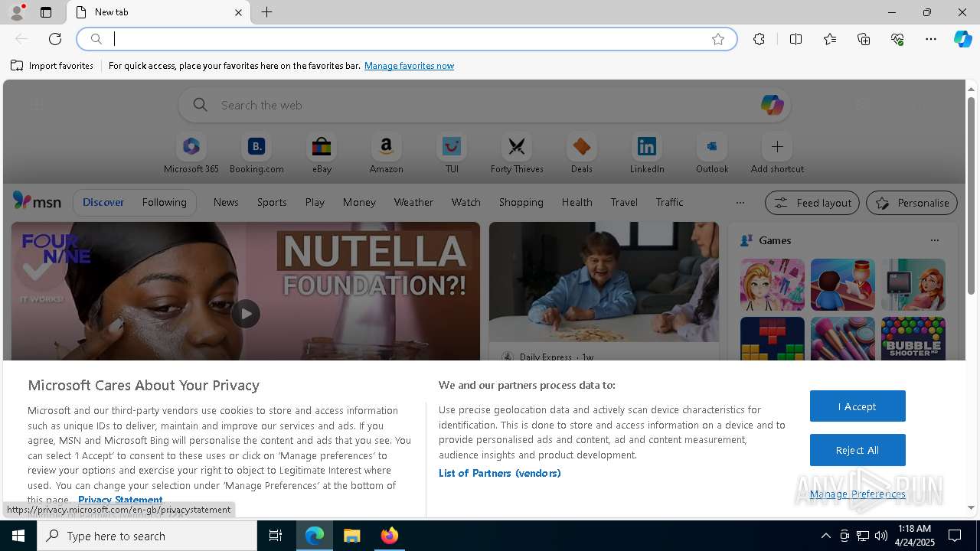This screenshot has height=551, width=980.
Task: Open Microsoft 365 shortcut
Action: (x=191, y=154)
